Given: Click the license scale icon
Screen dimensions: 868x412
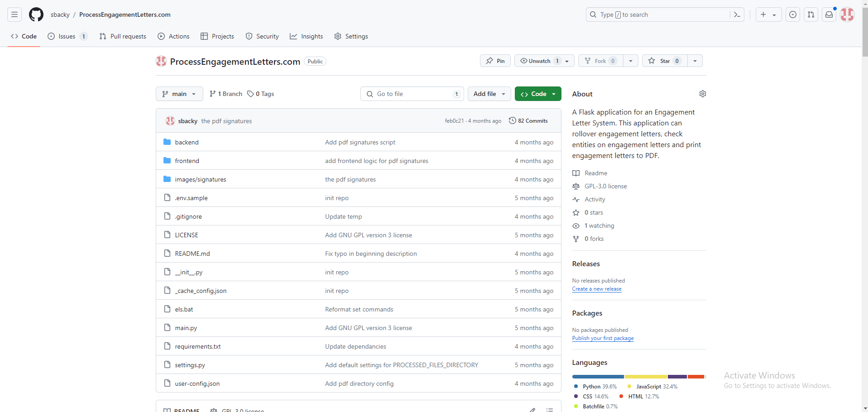Looking at the screenshot, I should click(576, 186).
